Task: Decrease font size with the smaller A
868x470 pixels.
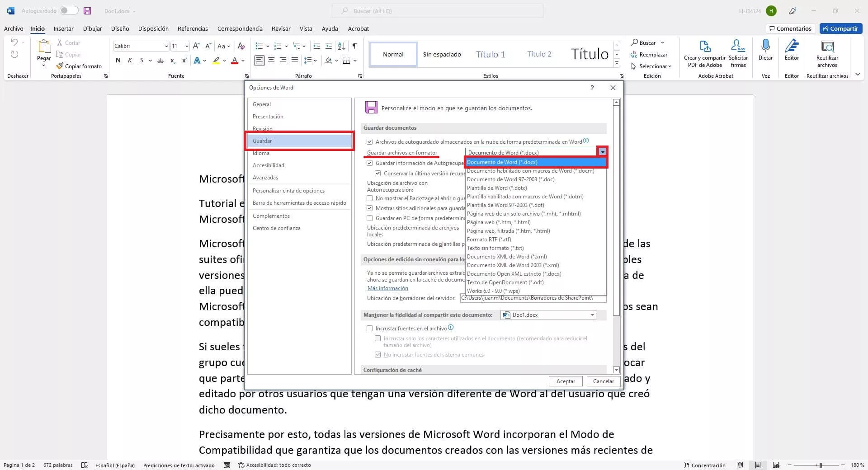Action: click(208, 46)
